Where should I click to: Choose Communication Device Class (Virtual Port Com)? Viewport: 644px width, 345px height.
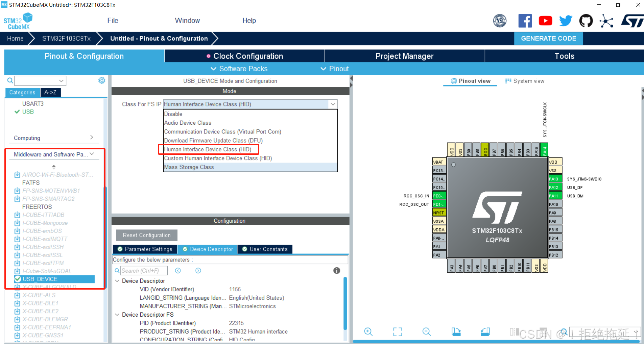pyautogui.click(x=250, y=131)
